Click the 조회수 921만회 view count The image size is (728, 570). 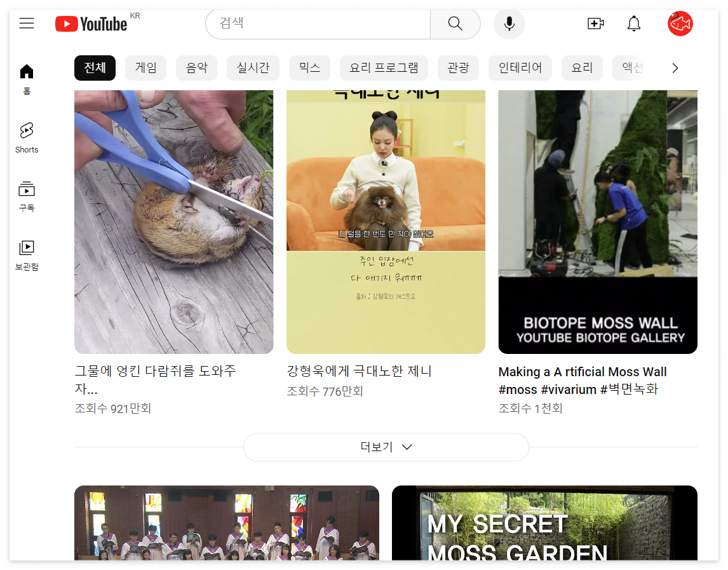(x=113, y=409)
